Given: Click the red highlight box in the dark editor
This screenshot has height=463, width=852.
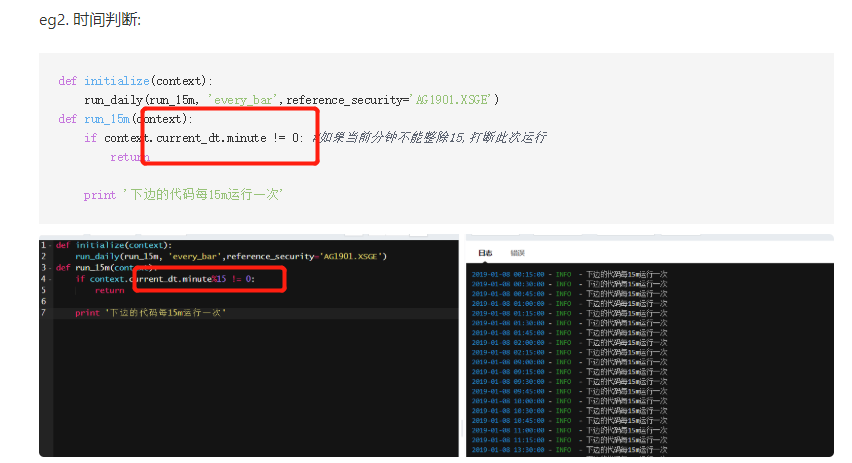Looking at the screenshot, I should click(x=209, y=279).
